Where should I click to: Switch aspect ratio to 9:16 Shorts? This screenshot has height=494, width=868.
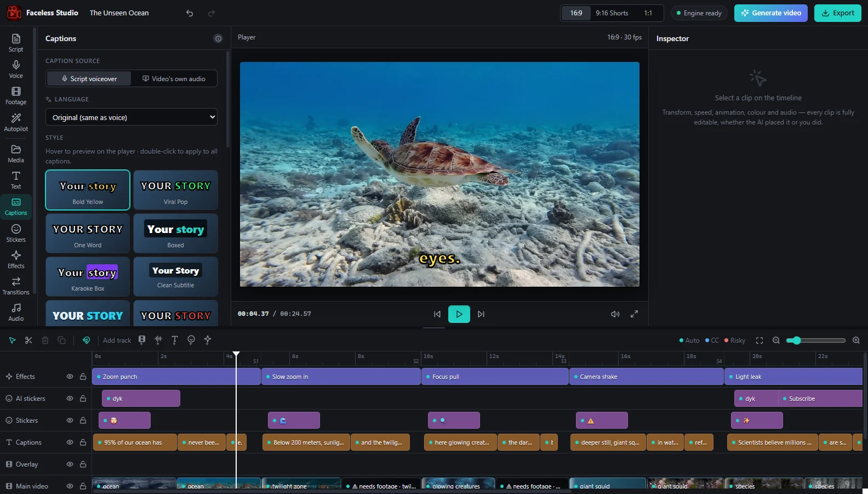(612, 13)
